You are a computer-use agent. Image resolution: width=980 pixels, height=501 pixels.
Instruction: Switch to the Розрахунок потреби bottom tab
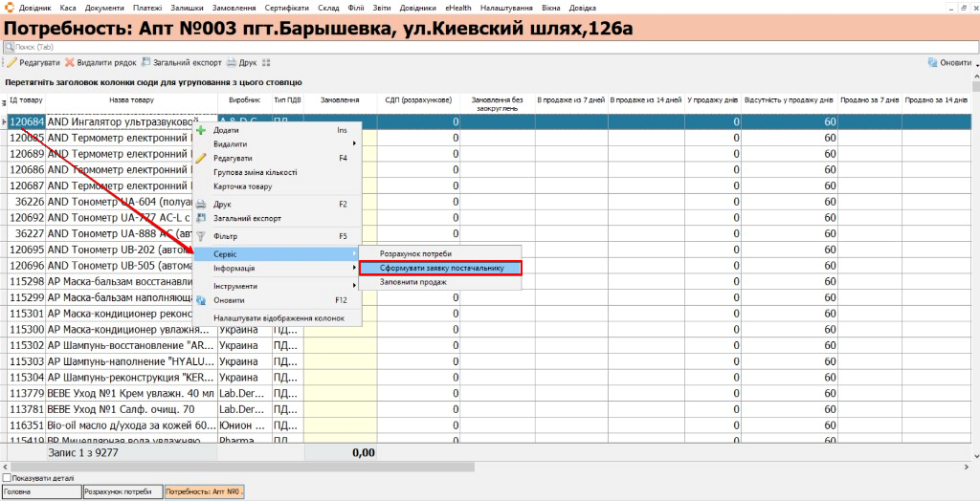(x=122, y=491)
